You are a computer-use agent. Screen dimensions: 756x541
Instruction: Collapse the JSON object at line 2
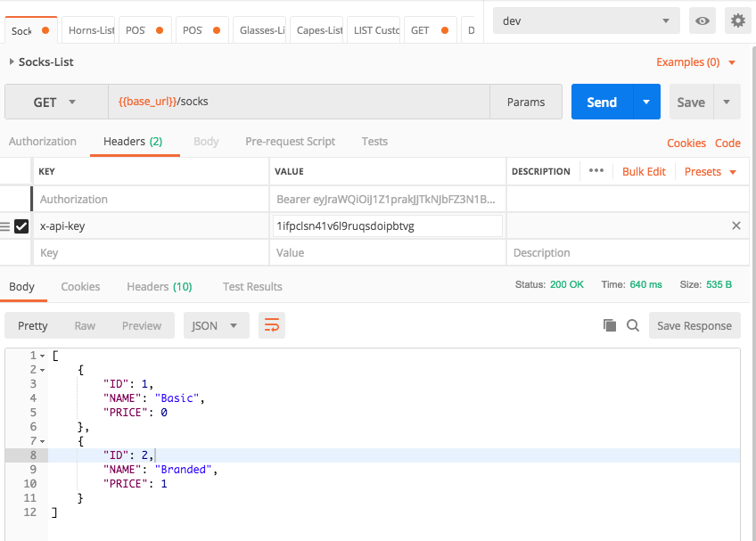pyautogui.click(x=43, y=370)
